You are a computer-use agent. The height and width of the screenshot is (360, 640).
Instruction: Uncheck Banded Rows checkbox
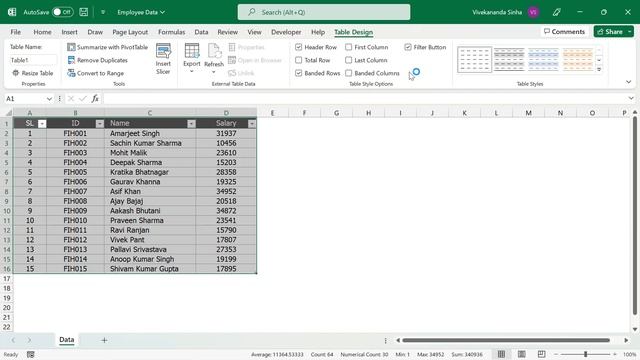pyautogui.click(x=298, y=73)
